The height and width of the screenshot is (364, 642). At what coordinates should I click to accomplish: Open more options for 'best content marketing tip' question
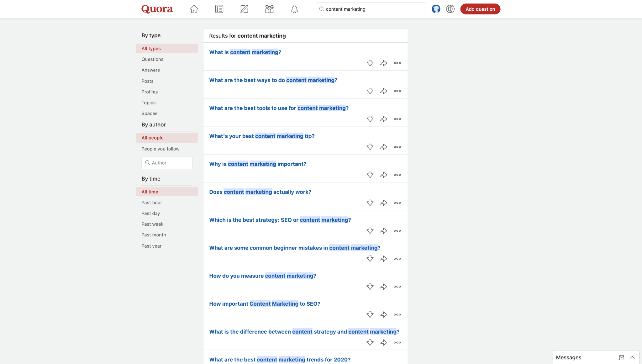(x=397, y=147)
